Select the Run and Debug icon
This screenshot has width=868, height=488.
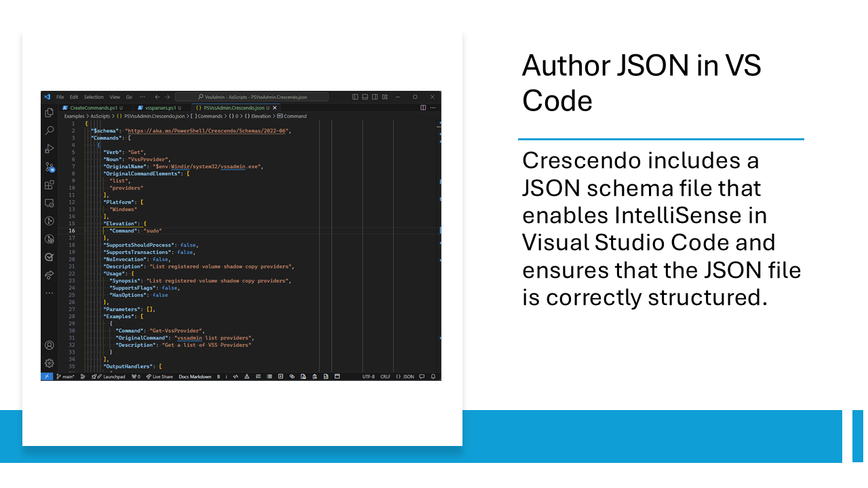49,148
